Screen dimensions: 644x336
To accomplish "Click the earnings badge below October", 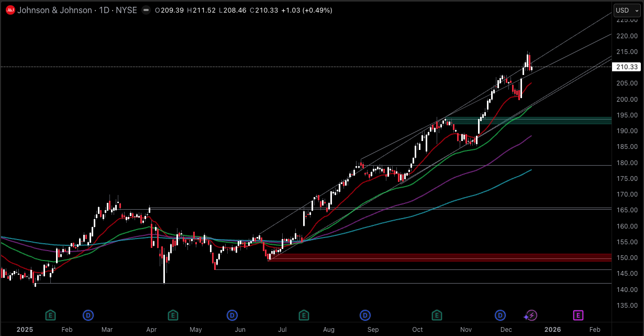I will pyautogui.click(x=437, y=316).
